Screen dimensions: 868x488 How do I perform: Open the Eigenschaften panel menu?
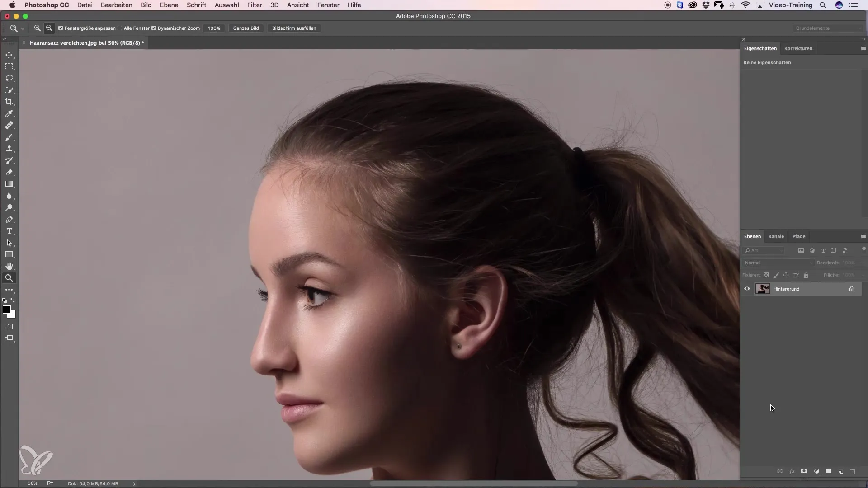click(x=863, y=48)
